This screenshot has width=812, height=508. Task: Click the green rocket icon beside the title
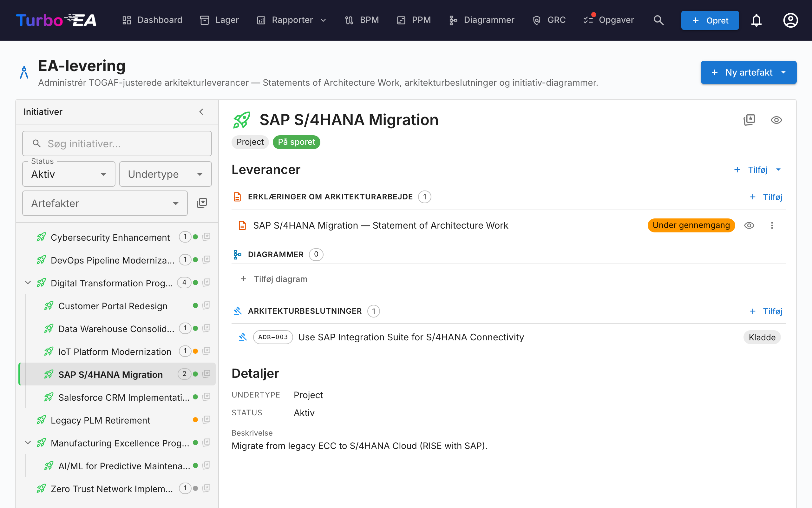click(242, 120)
